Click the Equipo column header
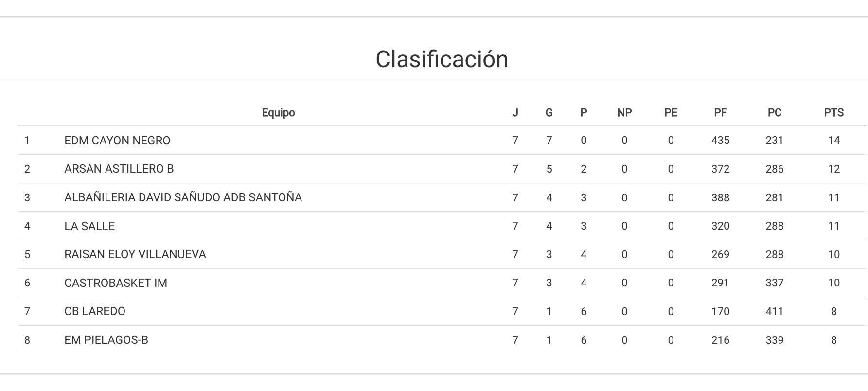The width and height of the screenshot is (868, 391). click(x=278, y=113)
